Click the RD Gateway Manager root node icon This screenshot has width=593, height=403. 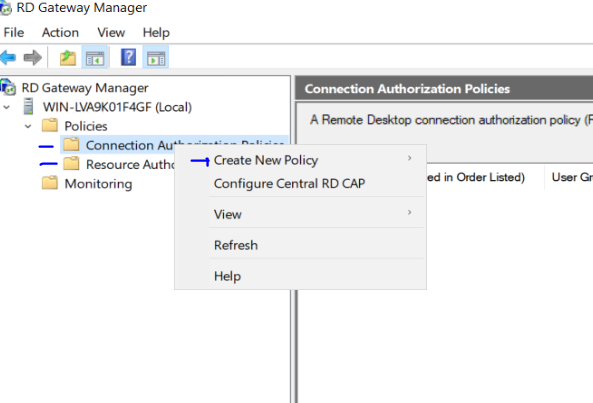8,87
